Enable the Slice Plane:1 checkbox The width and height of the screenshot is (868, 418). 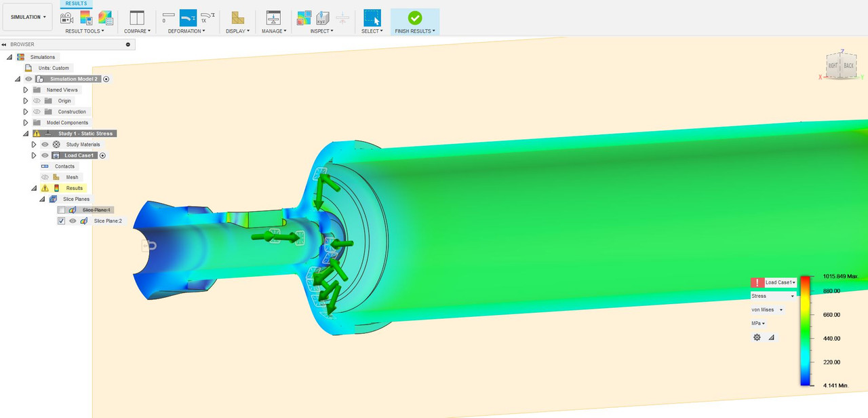(62, 210)
